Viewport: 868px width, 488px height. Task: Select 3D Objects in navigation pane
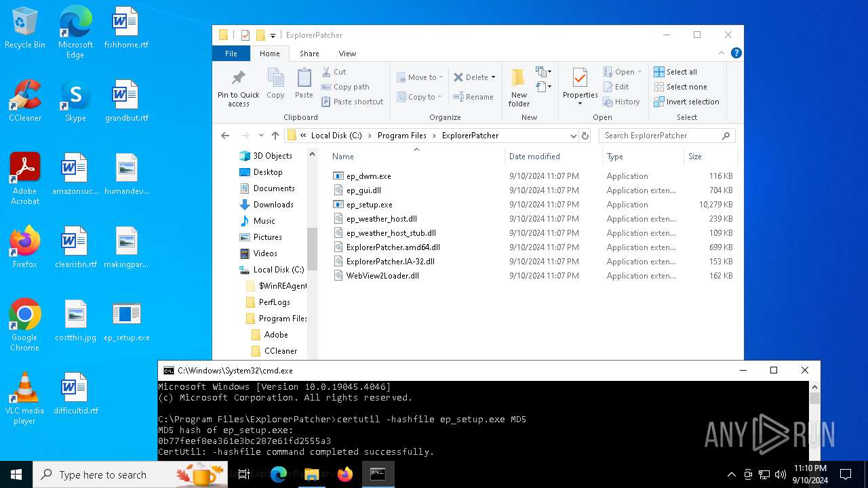tap(273, 156)
